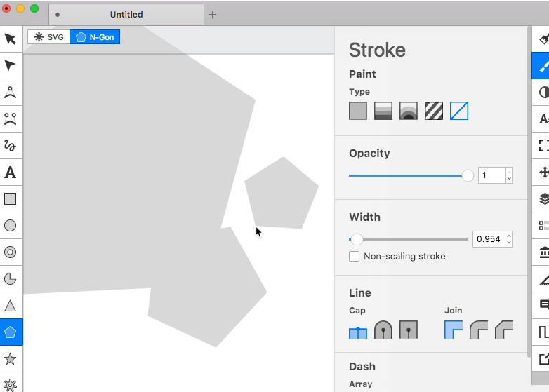
Task: Pick the Freehand squiggle tool
Action: tap(11, 145)
